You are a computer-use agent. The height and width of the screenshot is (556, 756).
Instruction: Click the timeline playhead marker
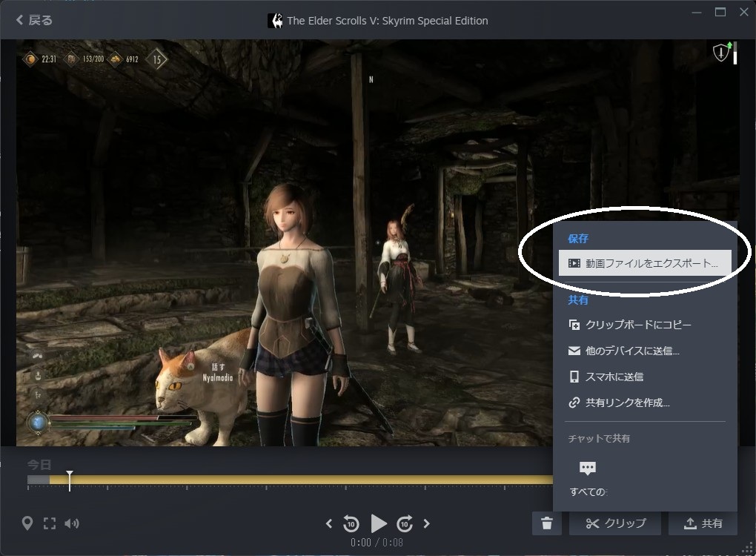point(70,481)
